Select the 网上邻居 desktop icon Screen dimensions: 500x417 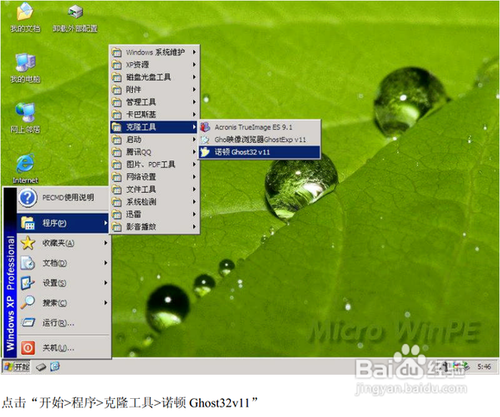pyautogui.click(x=25, y=118)
